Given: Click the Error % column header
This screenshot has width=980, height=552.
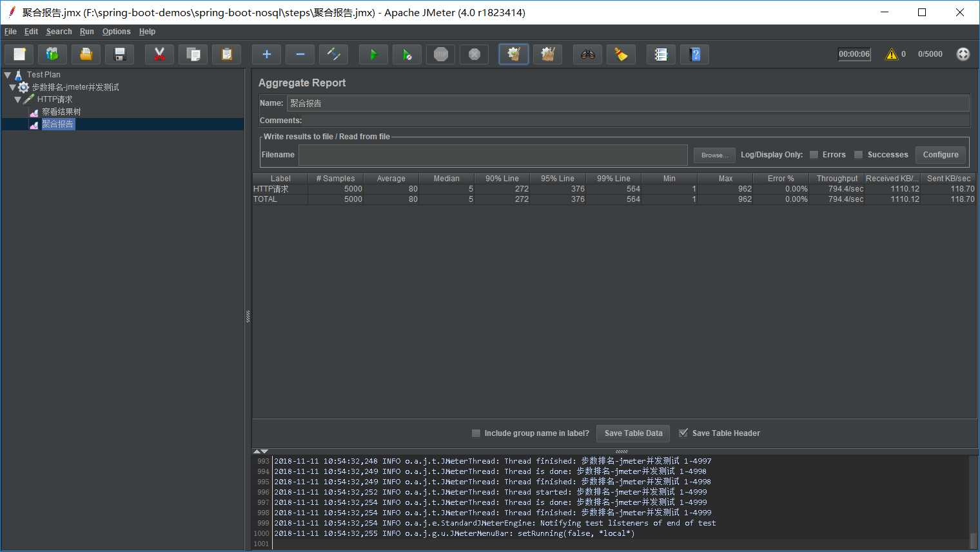Looking at the screenshot, I should [781, 179].
